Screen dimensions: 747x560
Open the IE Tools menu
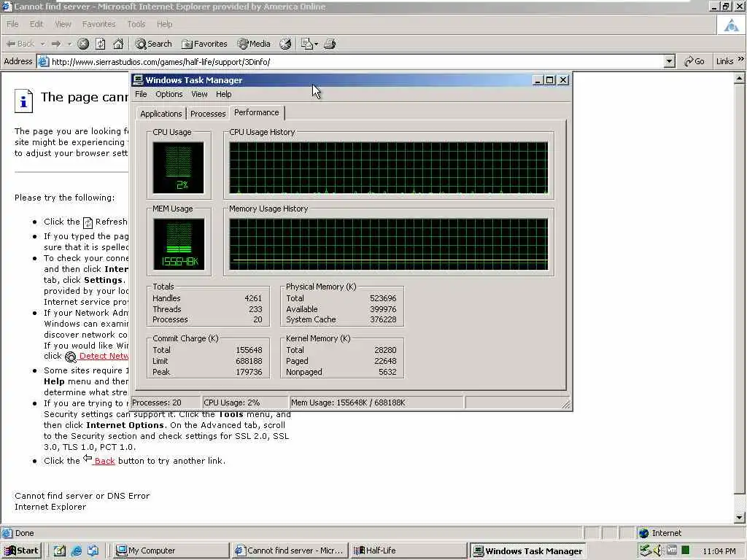click(x=136, y=24)
